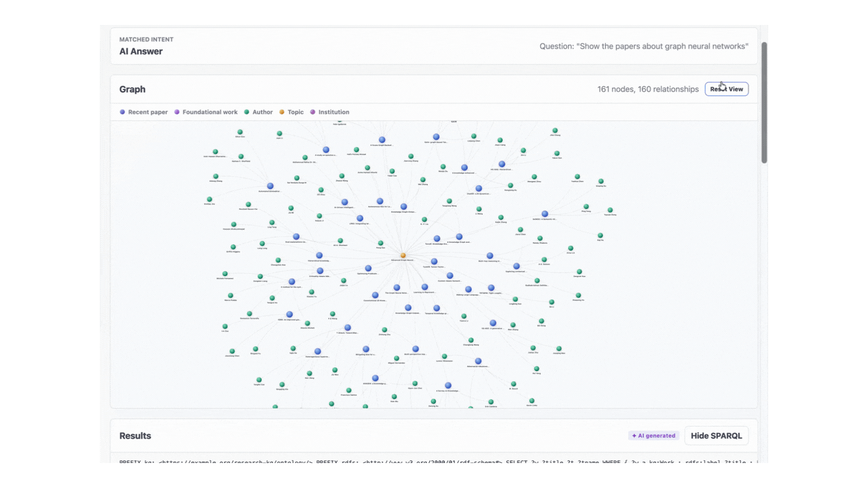Click the Foundational work legend dot
The image size is (868, 488).
click(x=177, y=112)
